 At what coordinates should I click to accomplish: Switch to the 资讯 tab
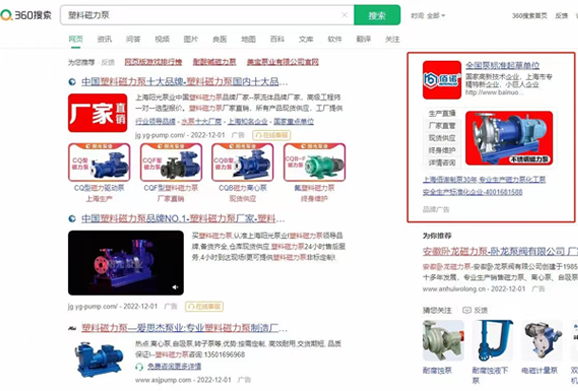click(x=104, y=39)
